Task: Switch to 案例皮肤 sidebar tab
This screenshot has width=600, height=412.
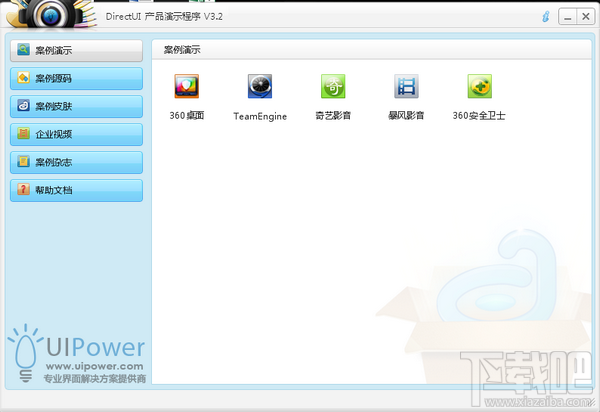Action: pos(77,106)
